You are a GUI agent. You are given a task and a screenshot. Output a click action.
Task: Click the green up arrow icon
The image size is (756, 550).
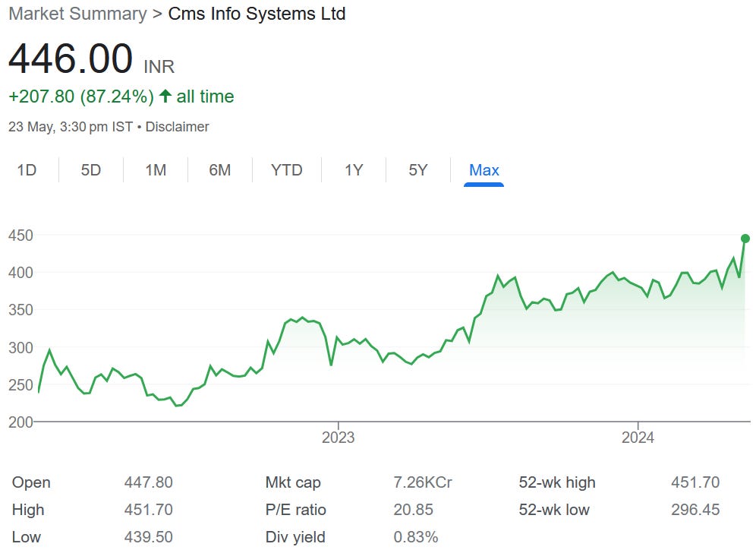point(165,96)
